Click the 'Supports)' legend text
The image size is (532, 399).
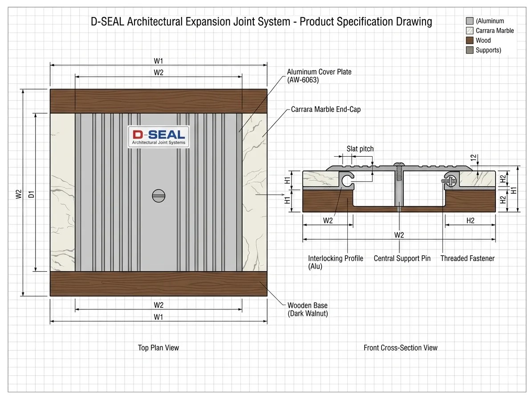(x=488, y=50)
